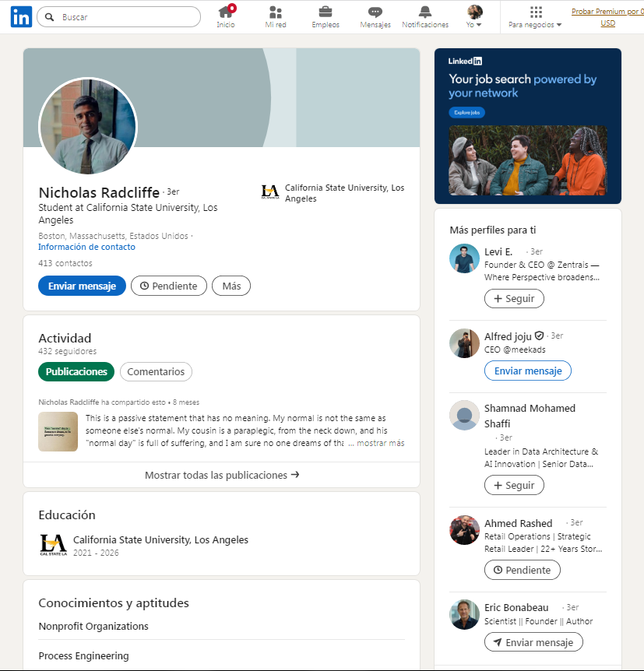Viewport: 644px width, 671px height.
Task: Open Shamnad Mohamed Shaffi's default avatar
Action: click(x=464, y=415)
